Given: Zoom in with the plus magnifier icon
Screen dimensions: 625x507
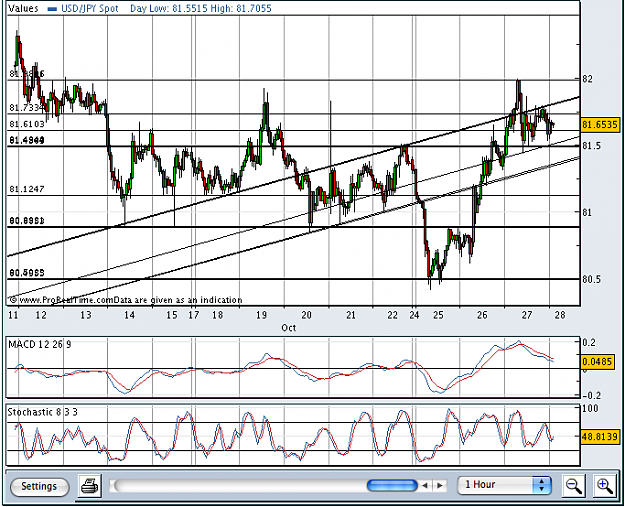Looking at the screenshot, I should [604, 486].
